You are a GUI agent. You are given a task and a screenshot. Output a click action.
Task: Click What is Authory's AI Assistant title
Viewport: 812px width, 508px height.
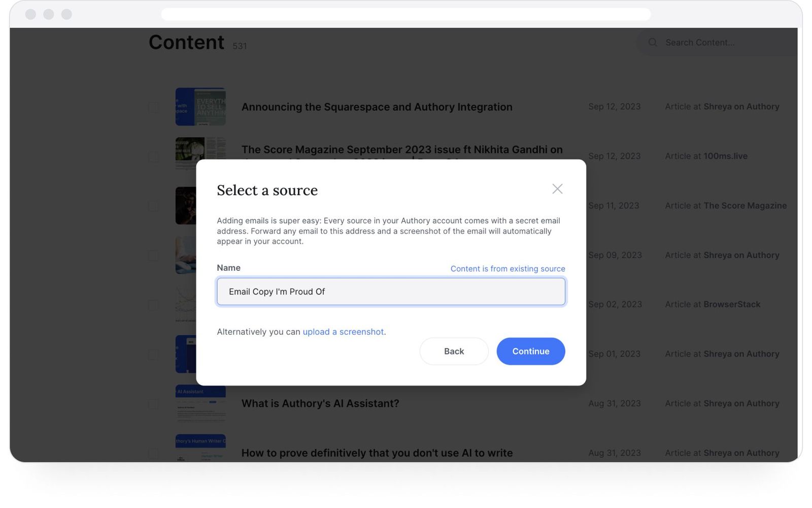pyautogui.click(x=320, y=403)
